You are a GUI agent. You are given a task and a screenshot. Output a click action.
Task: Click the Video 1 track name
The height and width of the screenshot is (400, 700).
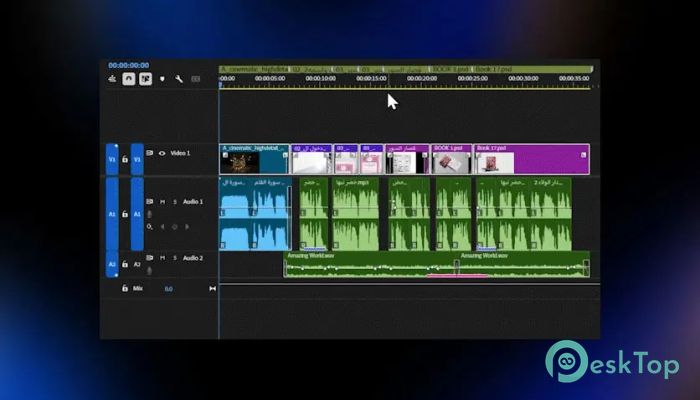click(180, 153)
